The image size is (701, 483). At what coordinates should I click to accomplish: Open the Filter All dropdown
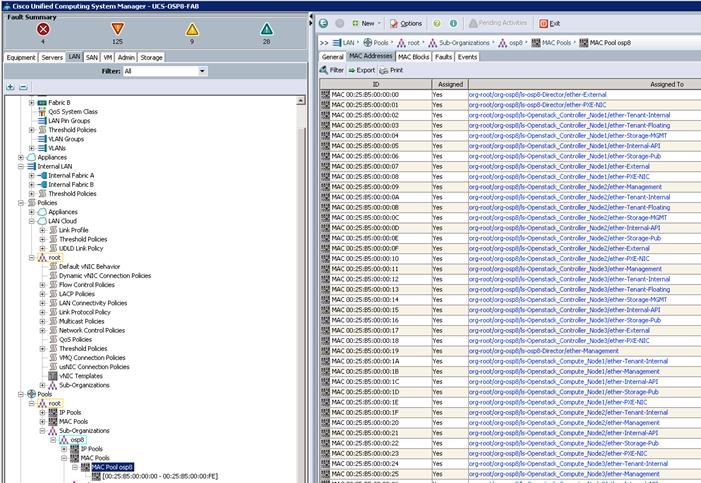click(x=165, y=71)
